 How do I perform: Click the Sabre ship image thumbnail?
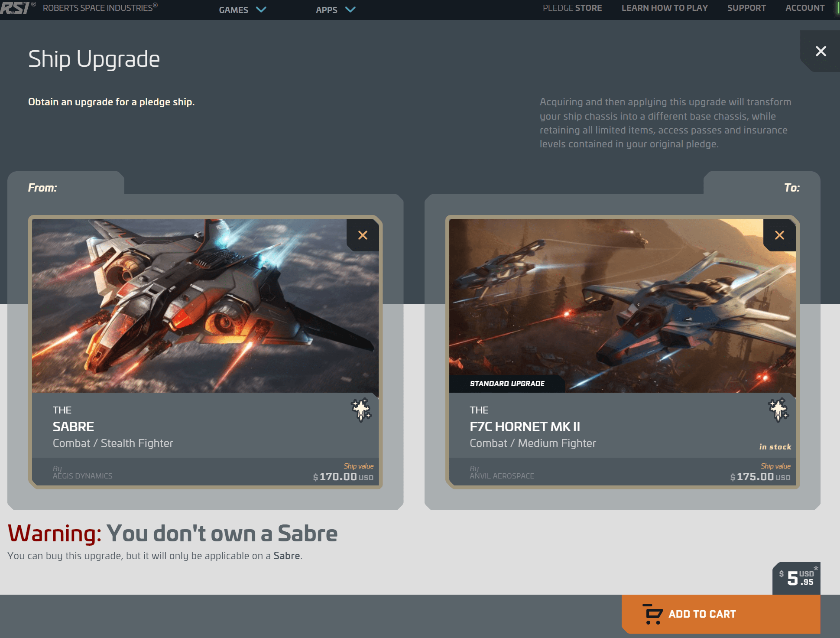[x=205, y=306]
